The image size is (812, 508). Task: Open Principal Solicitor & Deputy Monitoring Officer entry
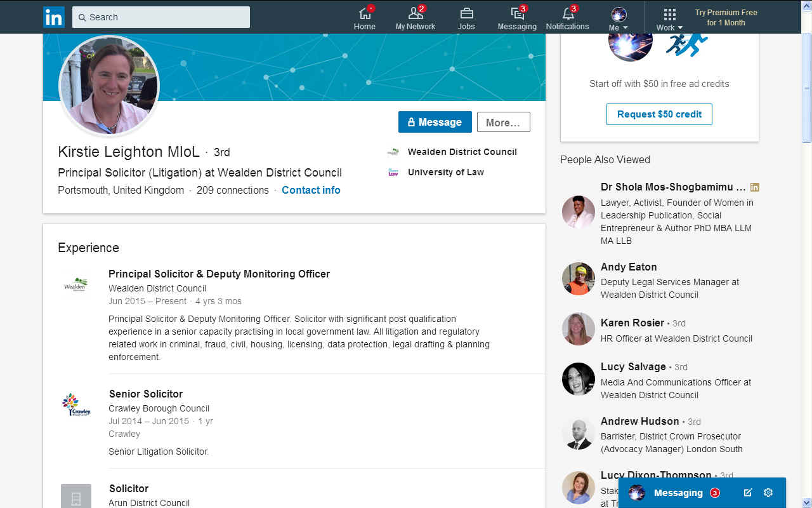pos(219,274)
